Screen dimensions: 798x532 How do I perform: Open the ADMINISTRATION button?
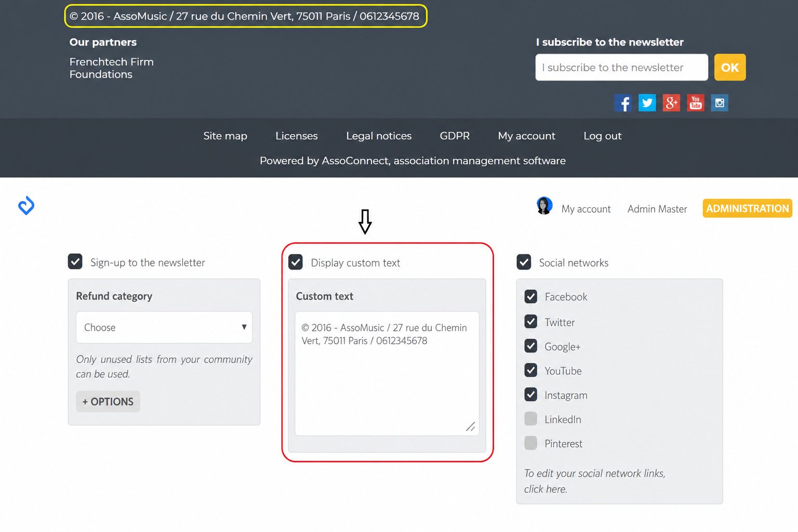pos(747,208)
